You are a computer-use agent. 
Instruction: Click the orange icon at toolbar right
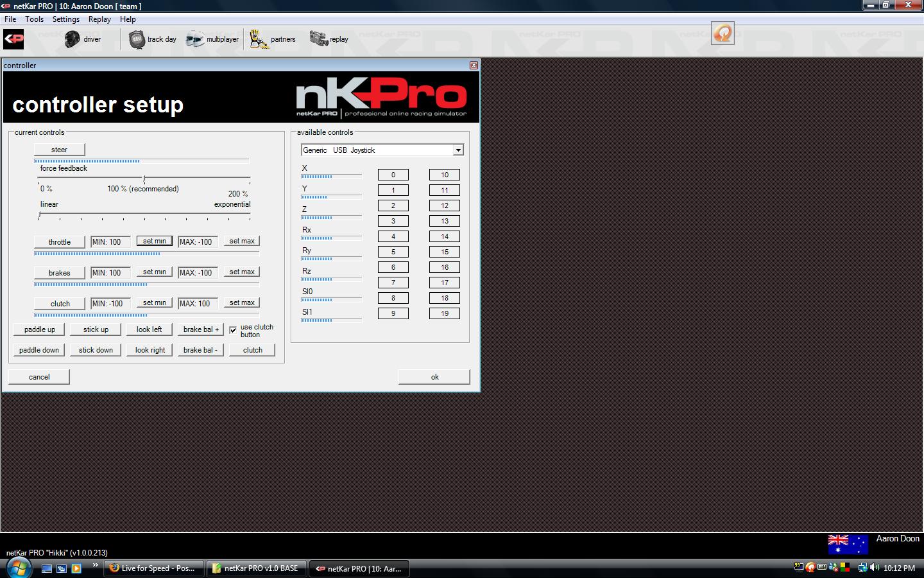pyautogui.click(x=723, y=33)
